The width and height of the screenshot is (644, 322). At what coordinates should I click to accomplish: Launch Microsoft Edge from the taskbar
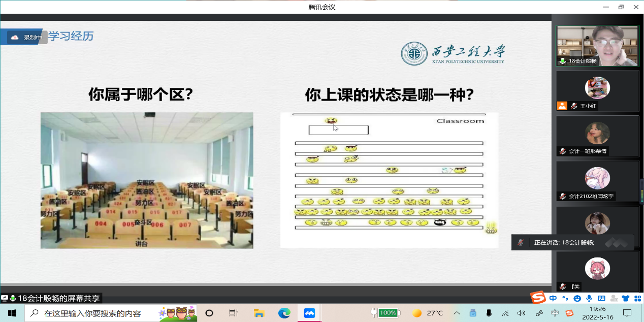[284, 313]
